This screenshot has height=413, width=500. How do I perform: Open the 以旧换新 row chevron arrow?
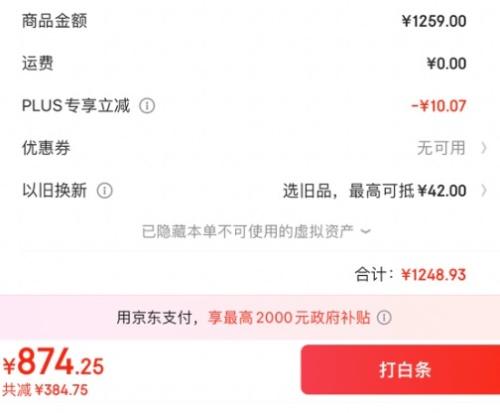484,191
